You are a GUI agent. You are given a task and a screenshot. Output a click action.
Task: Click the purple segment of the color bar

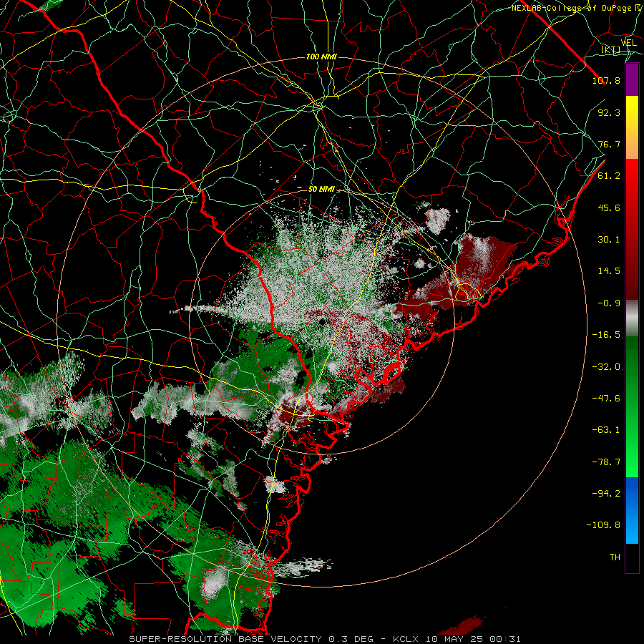pos(632,80)
